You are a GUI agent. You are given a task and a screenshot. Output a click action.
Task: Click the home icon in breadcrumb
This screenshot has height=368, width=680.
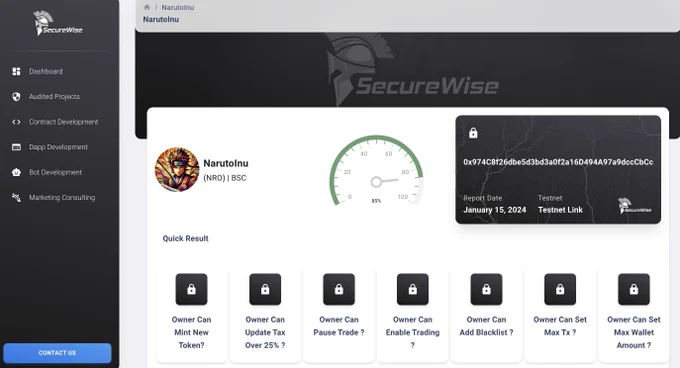147,7
